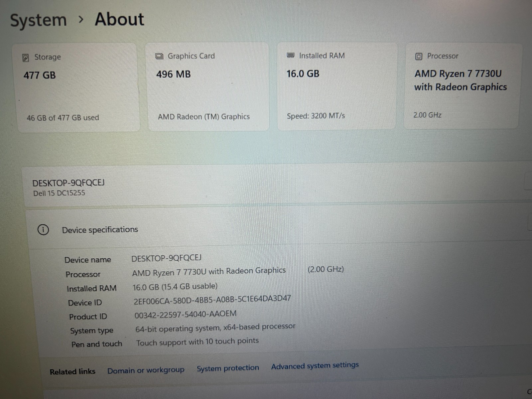Open Advanced system settings link

click(x=315, y=366)
